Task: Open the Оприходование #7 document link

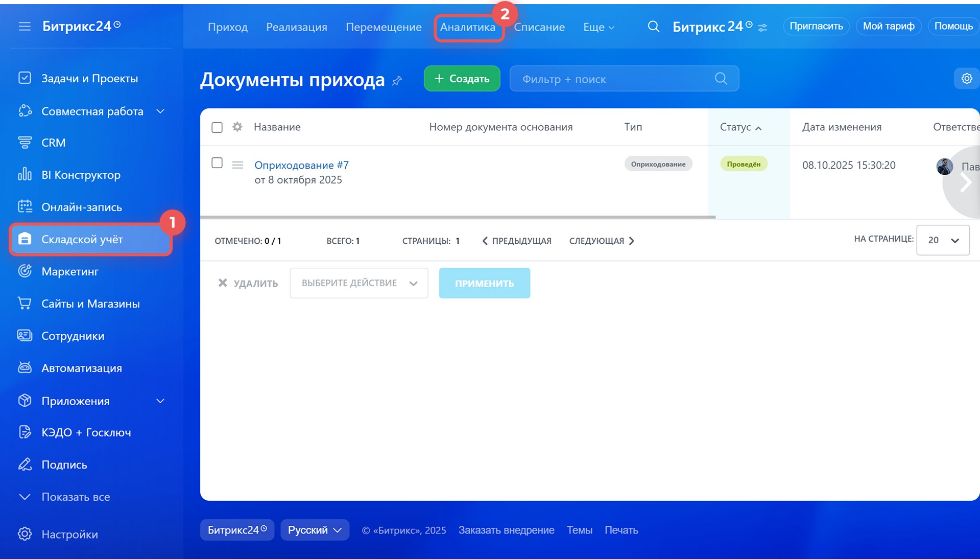Action: click(x=301, y=165)
